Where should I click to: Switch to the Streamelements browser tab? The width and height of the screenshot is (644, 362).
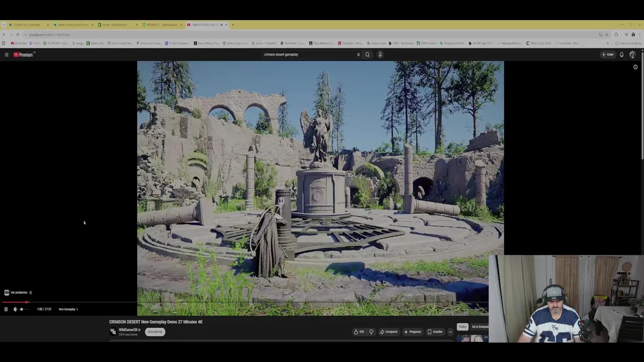[27, 25]
